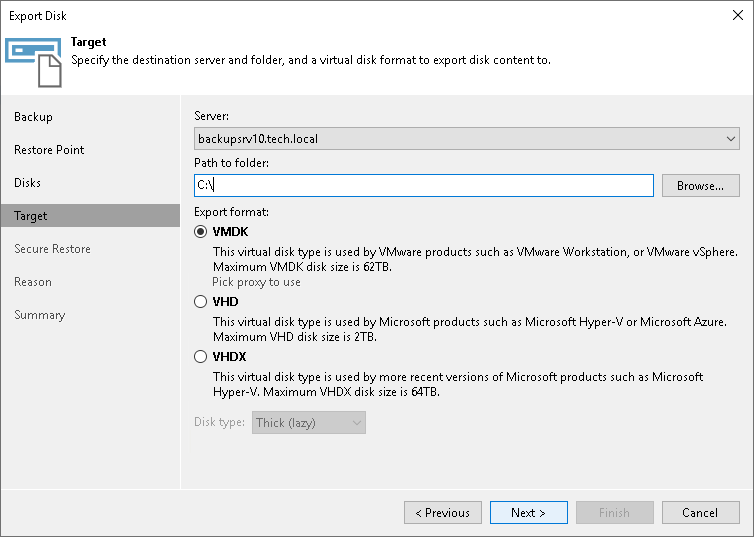
Task: Click the Export Disk wizard header icon
Action: point(33,62)
